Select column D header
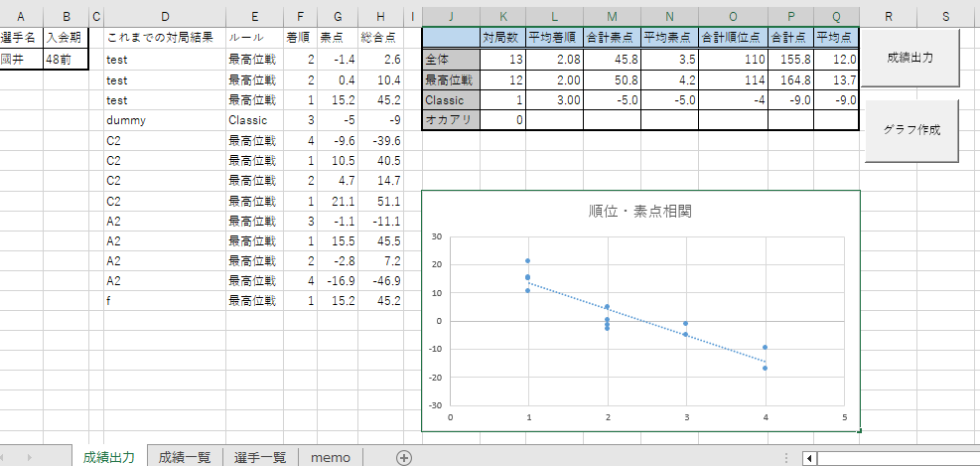 165,18
